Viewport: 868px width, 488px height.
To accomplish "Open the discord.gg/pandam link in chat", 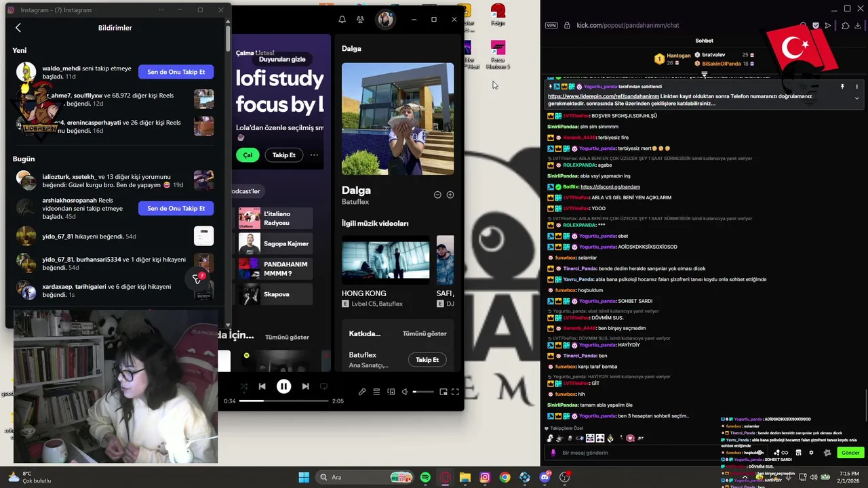I will tap(610, 186).
